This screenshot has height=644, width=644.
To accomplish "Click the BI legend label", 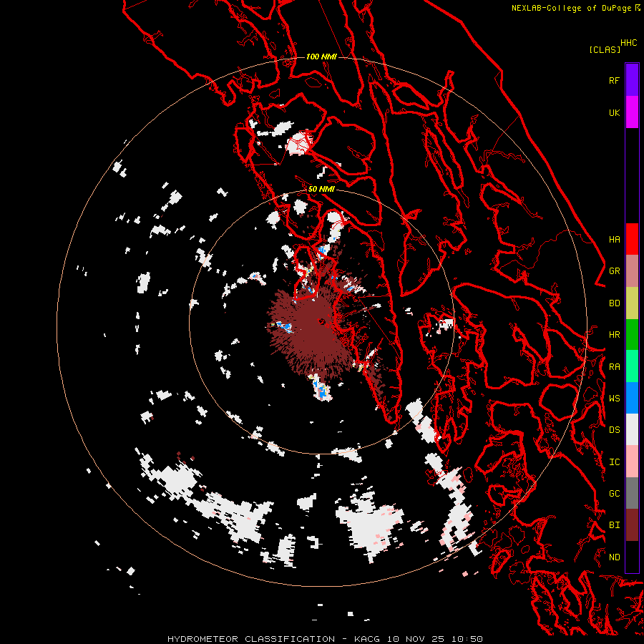I will click(x=614, y=525).
